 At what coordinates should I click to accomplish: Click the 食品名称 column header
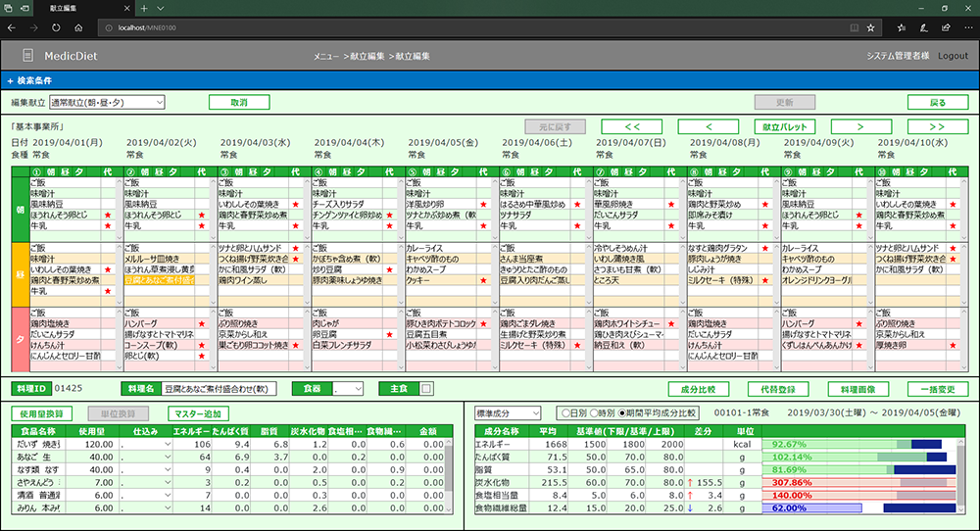pyautogui.click(x=38, y=431)
